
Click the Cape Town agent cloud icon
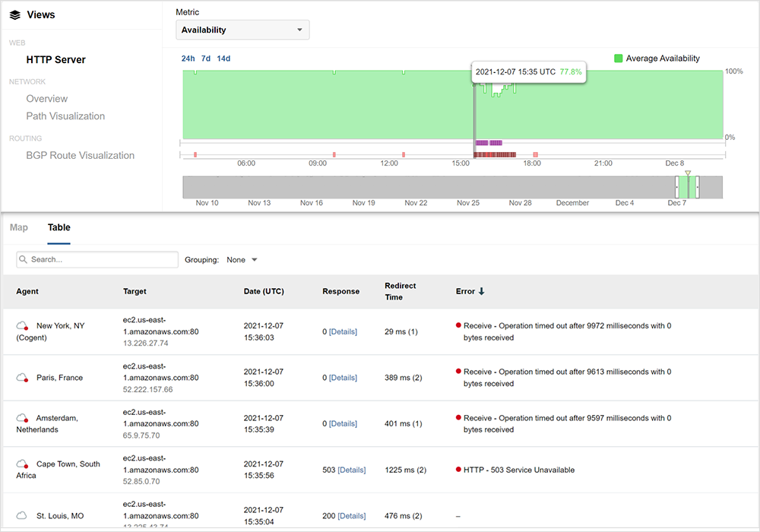click(x=23, y=464)
